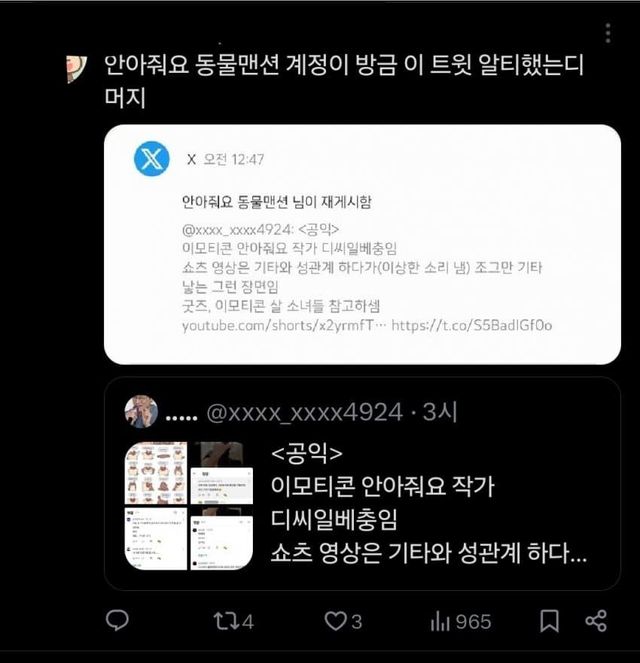The image size is (640, 663).
Task: Click the retweet notification headline text
Action: (x=276, y=202)
